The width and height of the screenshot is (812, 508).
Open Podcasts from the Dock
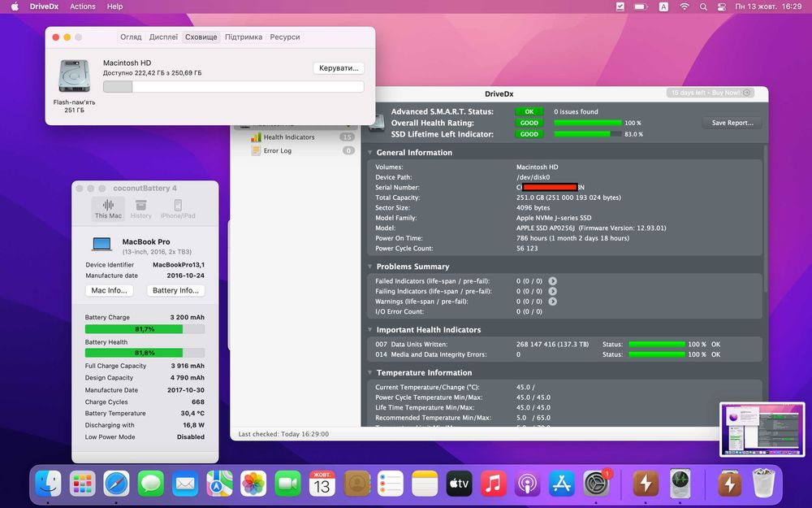coord(527,484)
